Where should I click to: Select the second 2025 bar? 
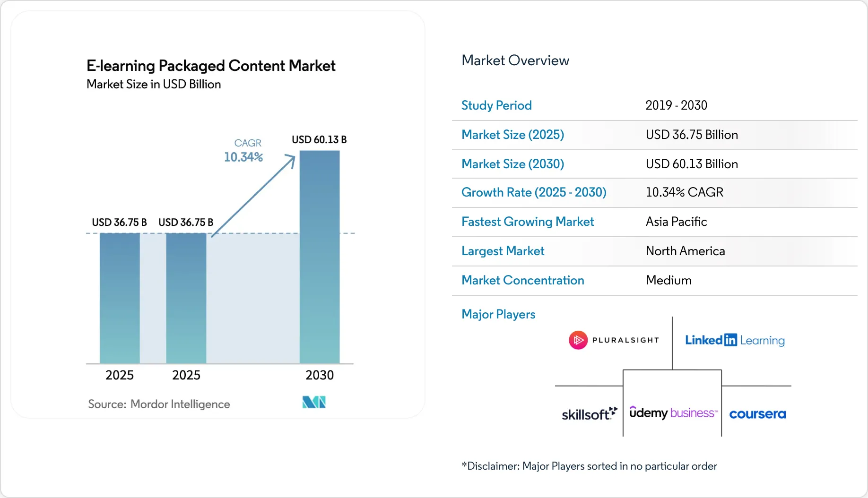pos(186,298)
